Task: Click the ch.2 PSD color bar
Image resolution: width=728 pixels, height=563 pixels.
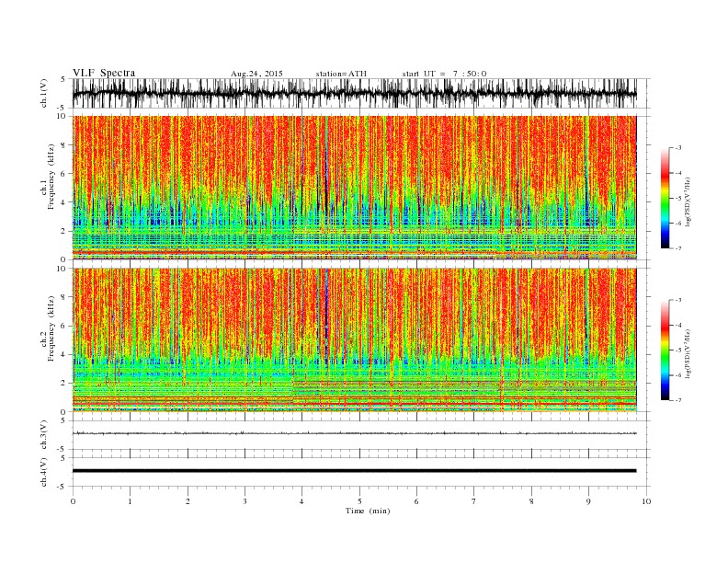Action: pyautogui.click(x=665, y=350)
